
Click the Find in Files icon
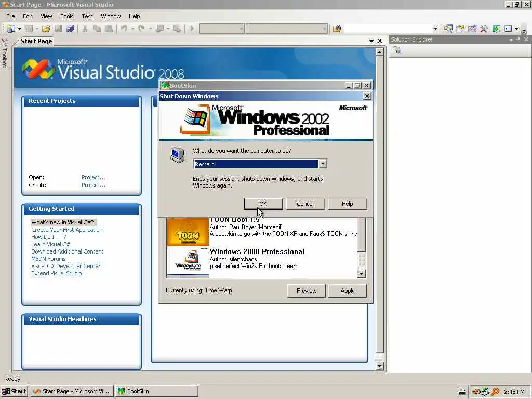(337, 29)
